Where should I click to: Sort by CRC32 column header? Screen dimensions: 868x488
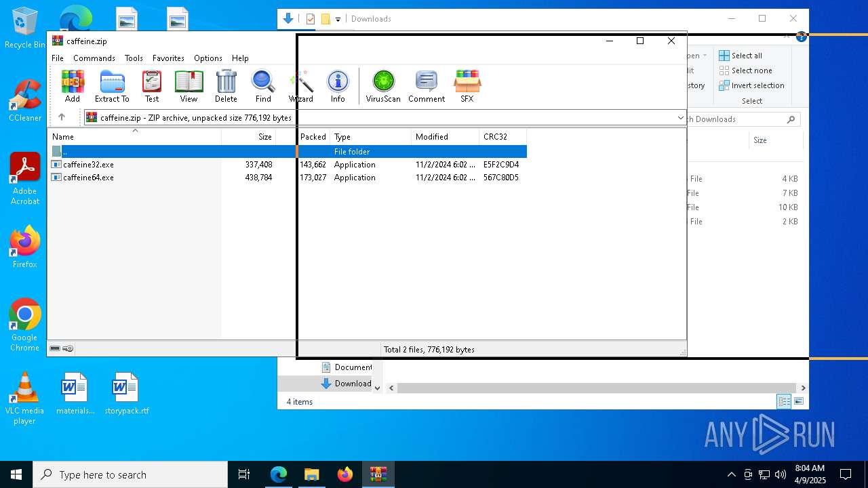point(502,137)
